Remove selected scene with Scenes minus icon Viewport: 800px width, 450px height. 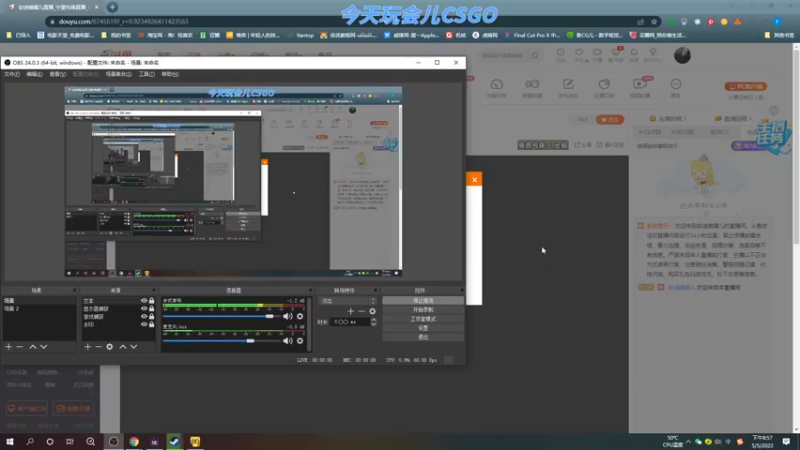point(20,347)
